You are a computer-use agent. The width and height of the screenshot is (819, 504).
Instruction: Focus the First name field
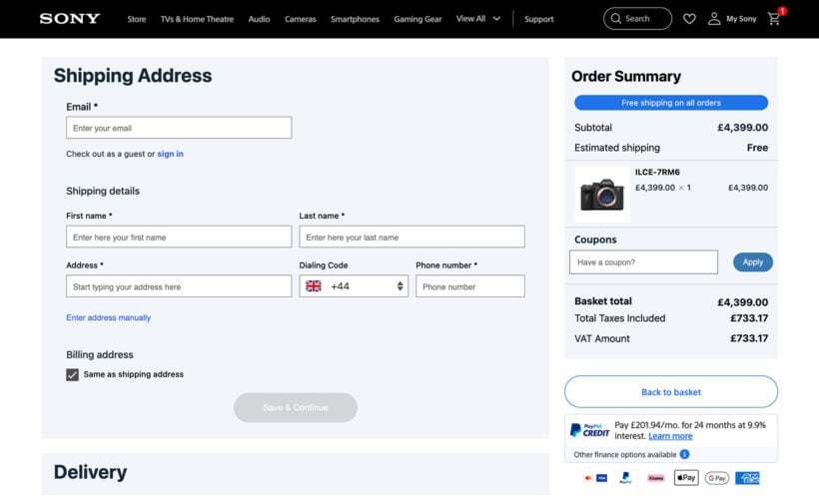tap(179, 237)
